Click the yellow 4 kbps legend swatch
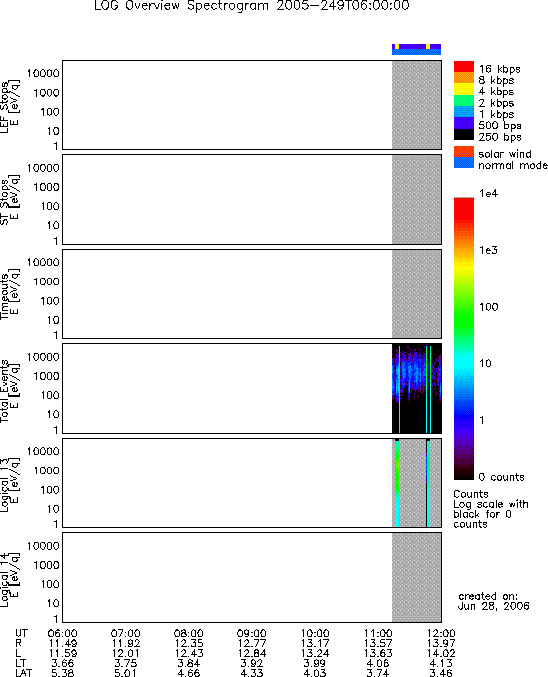The height and width of the screenshot is (677, 548). pos(464,89)
